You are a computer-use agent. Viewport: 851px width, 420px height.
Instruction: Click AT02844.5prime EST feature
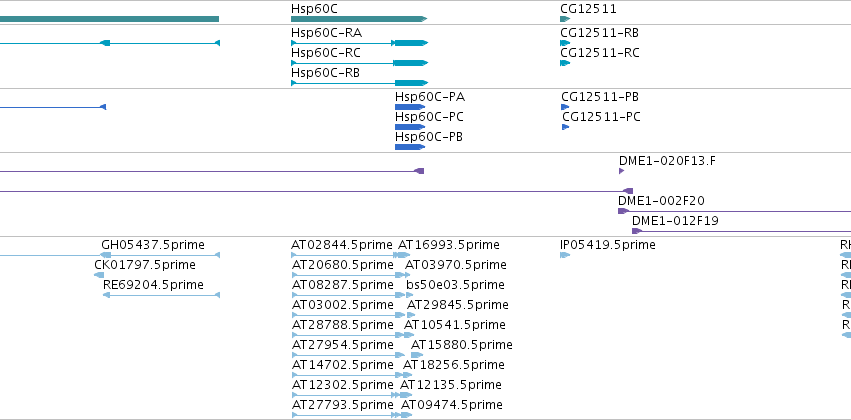point(344,255)
